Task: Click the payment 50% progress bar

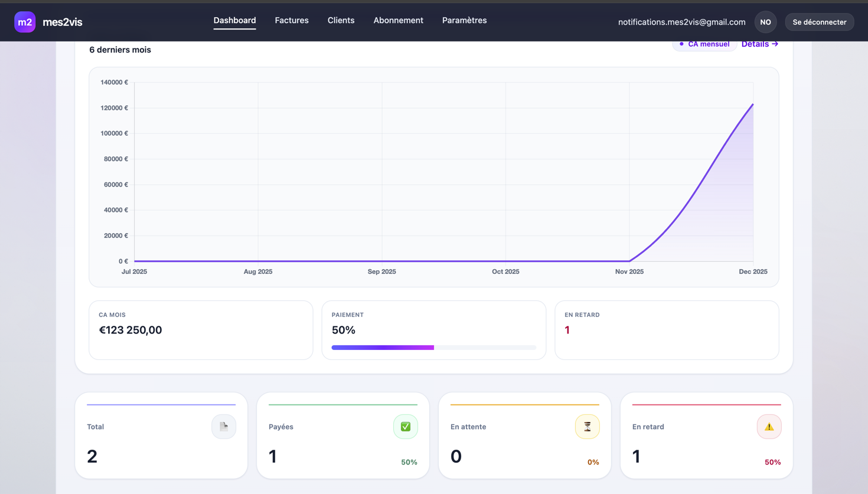Action: [433, 348]
